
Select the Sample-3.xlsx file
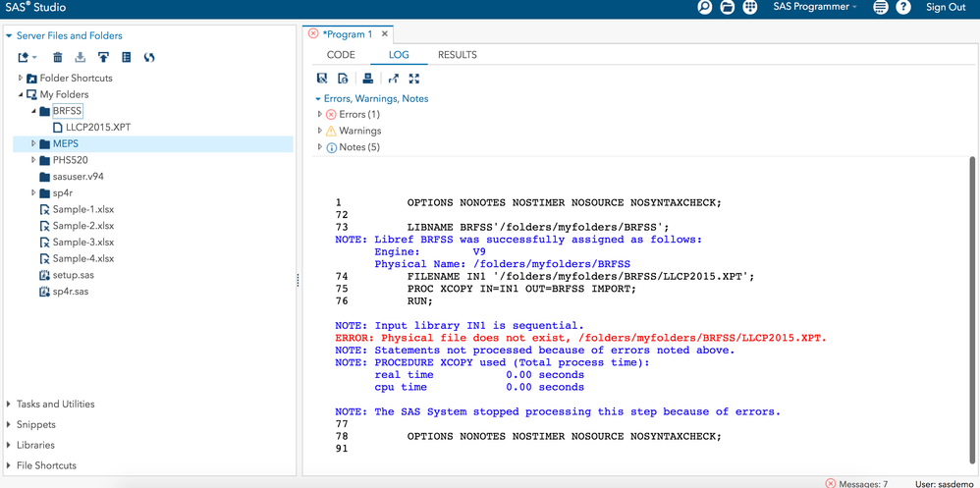83,243
